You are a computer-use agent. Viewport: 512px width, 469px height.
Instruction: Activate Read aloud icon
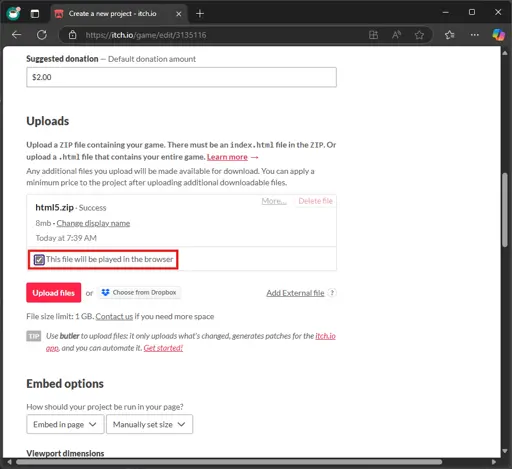pos(396,35)
